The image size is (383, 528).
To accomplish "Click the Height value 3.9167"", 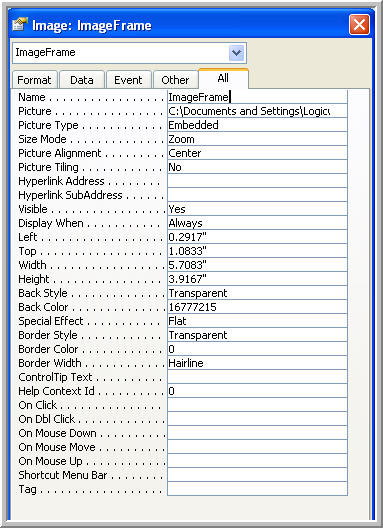I will 257,279.
